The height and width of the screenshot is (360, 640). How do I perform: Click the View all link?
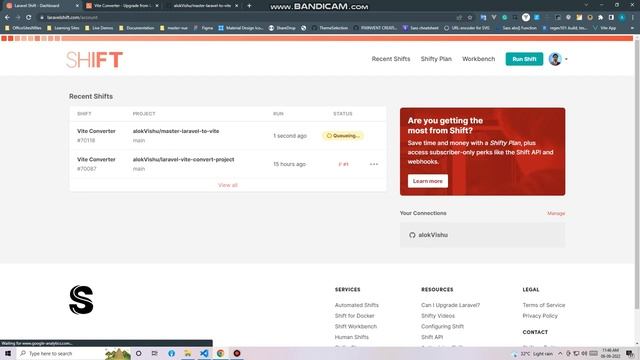[x=228, y=185]
